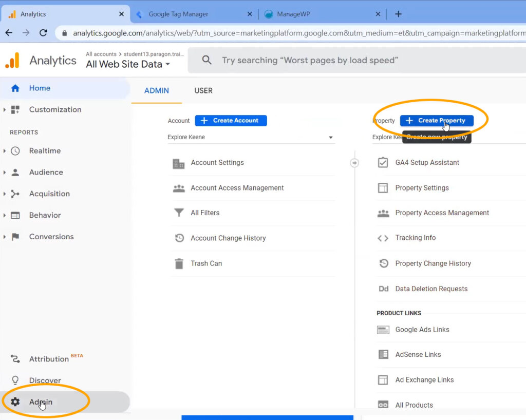Click the Trash Can bin icon
Viewport: 526px width, 420px height.
click(179, 263)
